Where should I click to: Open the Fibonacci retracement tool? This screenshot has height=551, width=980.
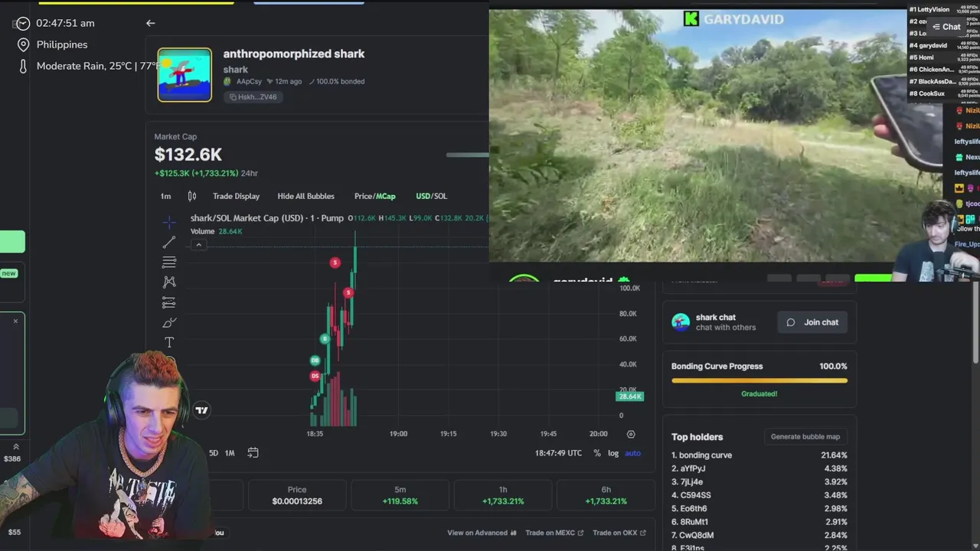[169, 262]
